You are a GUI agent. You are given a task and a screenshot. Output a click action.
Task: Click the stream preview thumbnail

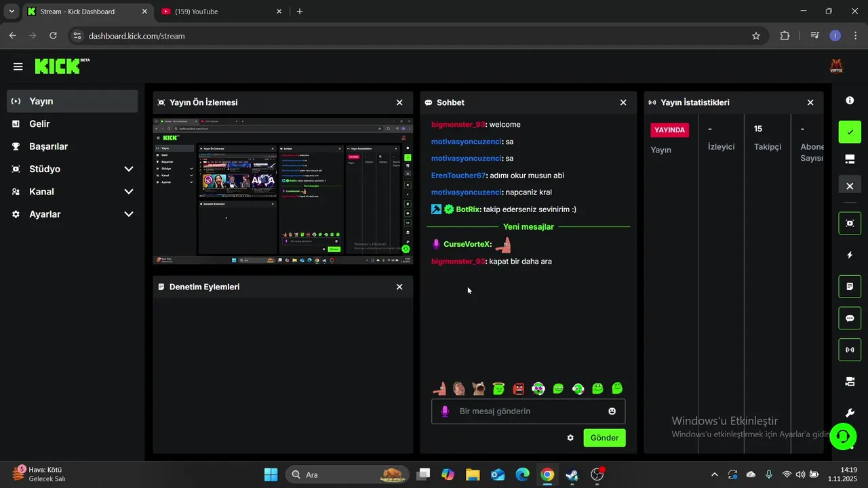tap(283, 192)
